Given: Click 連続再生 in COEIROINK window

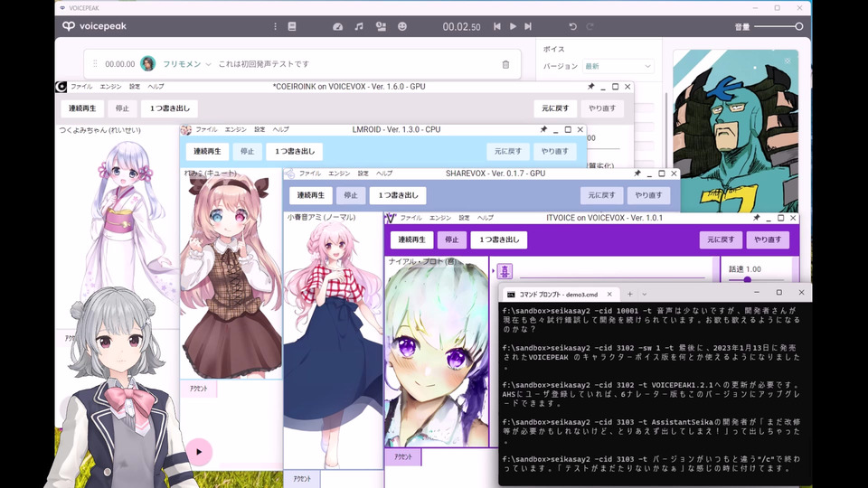Looking at the screenshot, I should pyautogui.click(x=82, y=108).
